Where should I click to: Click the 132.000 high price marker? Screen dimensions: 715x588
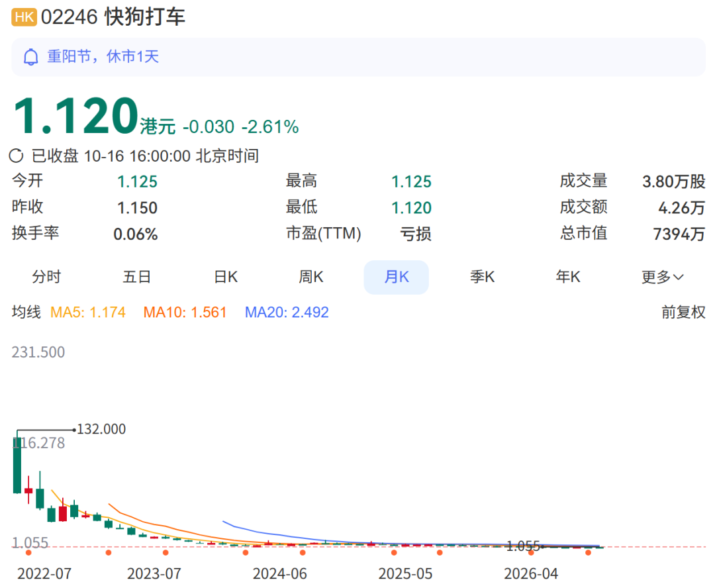tap(101, 429)
